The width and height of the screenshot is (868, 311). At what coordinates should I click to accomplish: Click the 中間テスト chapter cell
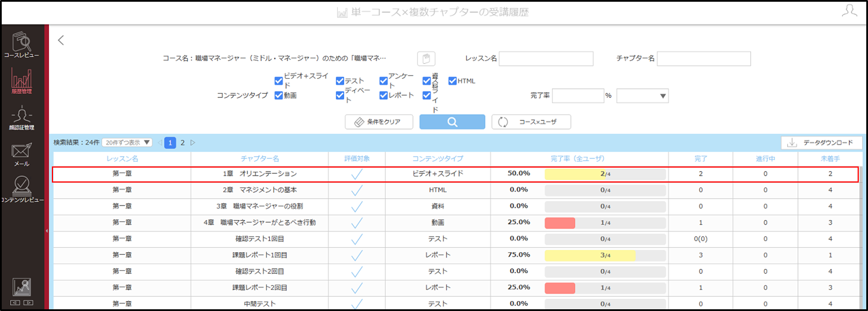[x=260, y=304]
